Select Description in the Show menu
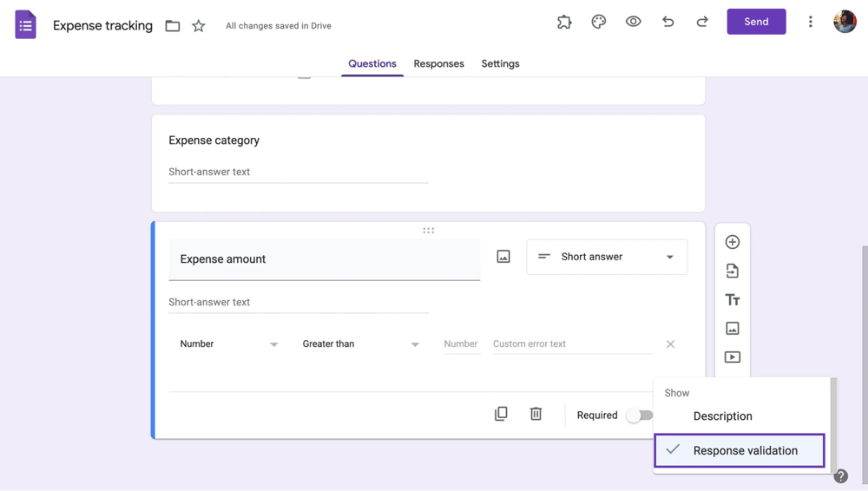The width and height of the screenshot is (868, 491). click(x=722, y=416)
